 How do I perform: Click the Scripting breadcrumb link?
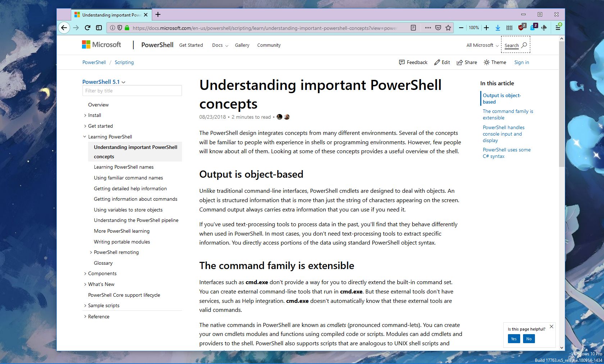pos(124,62)
